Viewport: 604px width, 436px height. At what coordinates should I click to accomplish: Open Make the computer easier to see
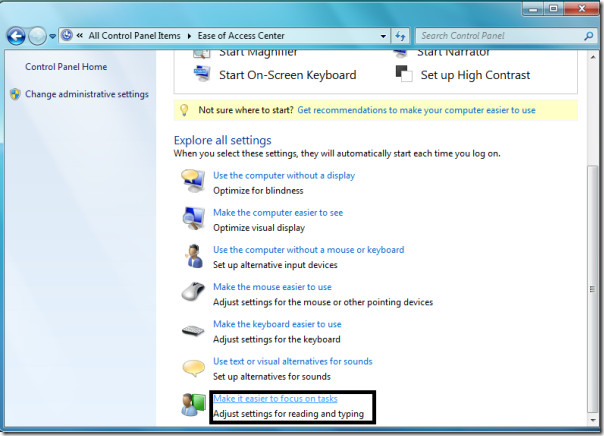point(278,213)
